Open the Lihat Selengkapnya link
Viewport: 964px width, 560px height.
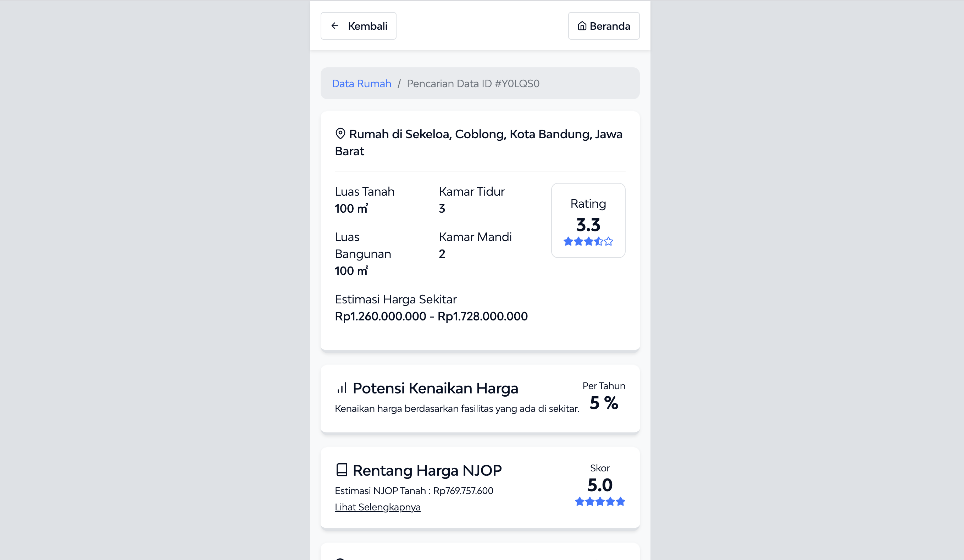378,507
